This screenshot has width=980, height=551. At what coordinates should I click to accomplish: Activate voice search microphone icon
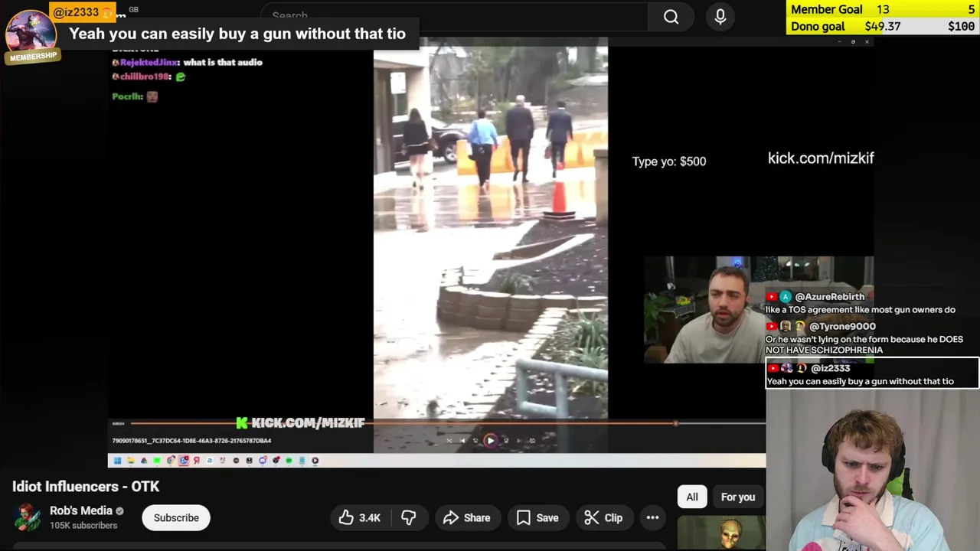pyautogui.click(x=720, y=16)
